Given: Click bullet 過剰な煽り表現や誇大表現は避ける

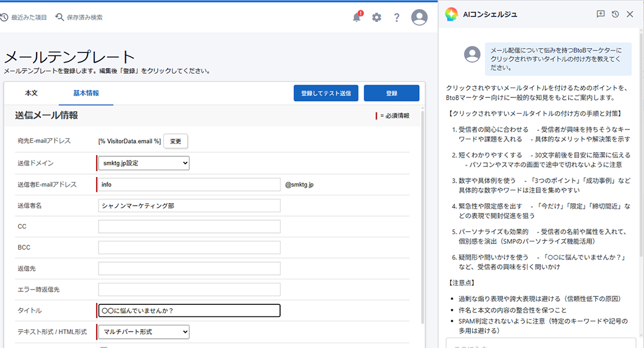Looking at the screenshot, I should pyautogui.click(x=540, y=299).
